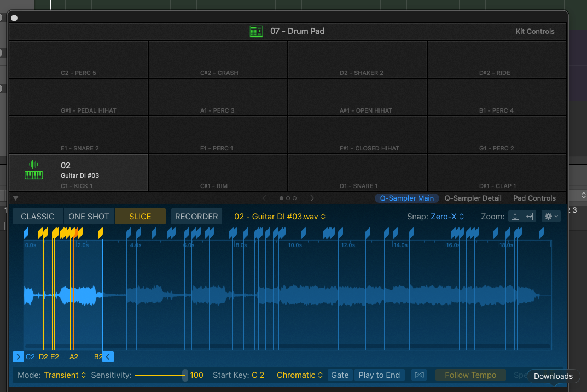Click the left-arrow key mapping end handle
Viewport: 587px width, 392px height.
108,357
